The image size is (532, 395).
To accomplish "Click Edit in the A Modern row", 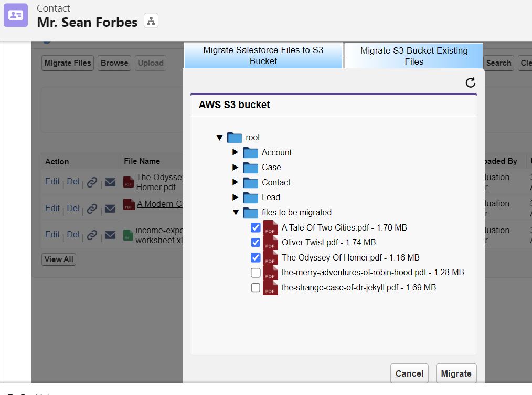I will pos(52,208).
